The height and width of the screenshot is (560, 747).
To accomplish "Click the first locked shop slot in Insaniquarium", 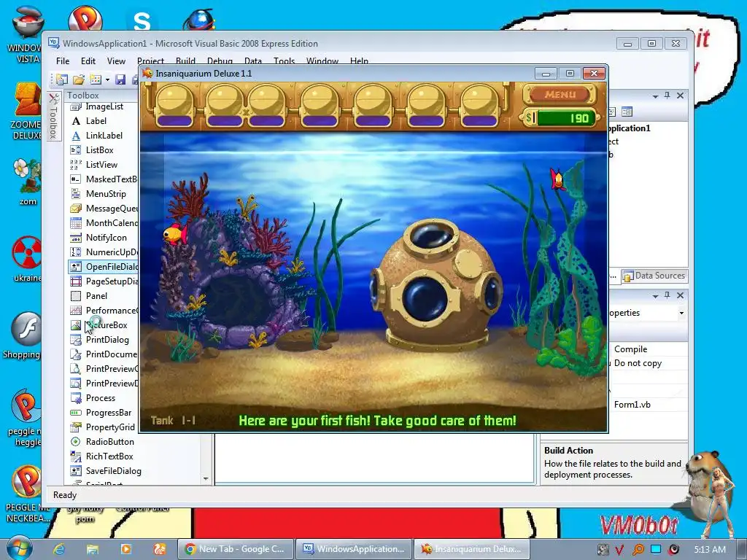I will [174, 106].
